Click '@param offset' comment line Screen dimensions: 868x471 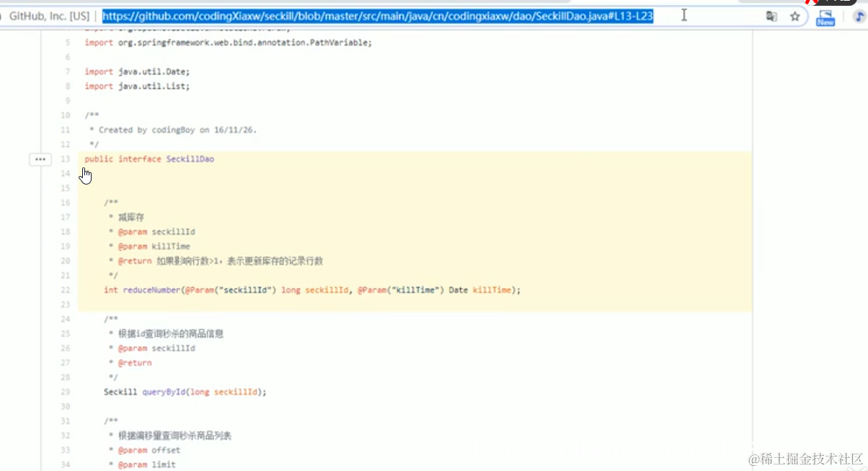click(149, 450)
